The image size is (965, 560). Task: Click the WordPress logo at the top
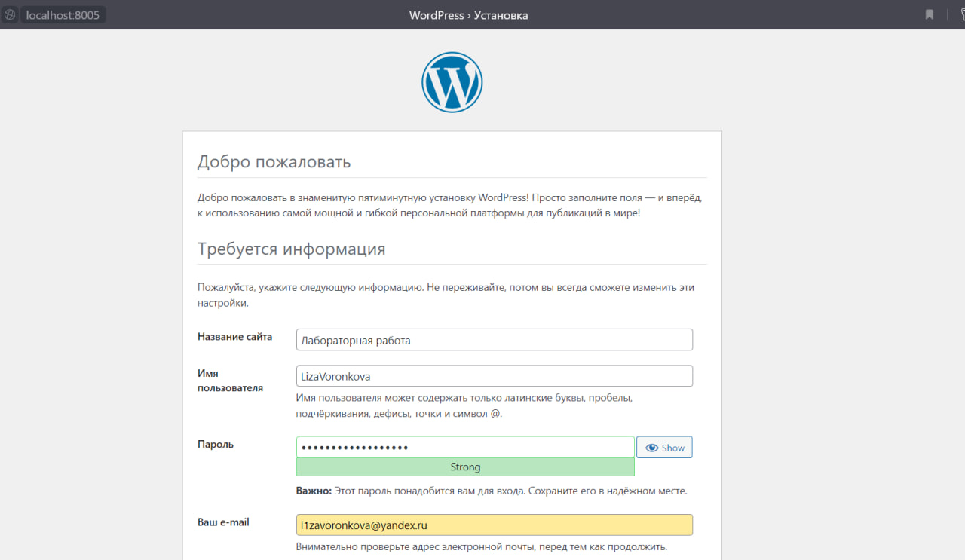pos(452,82)
